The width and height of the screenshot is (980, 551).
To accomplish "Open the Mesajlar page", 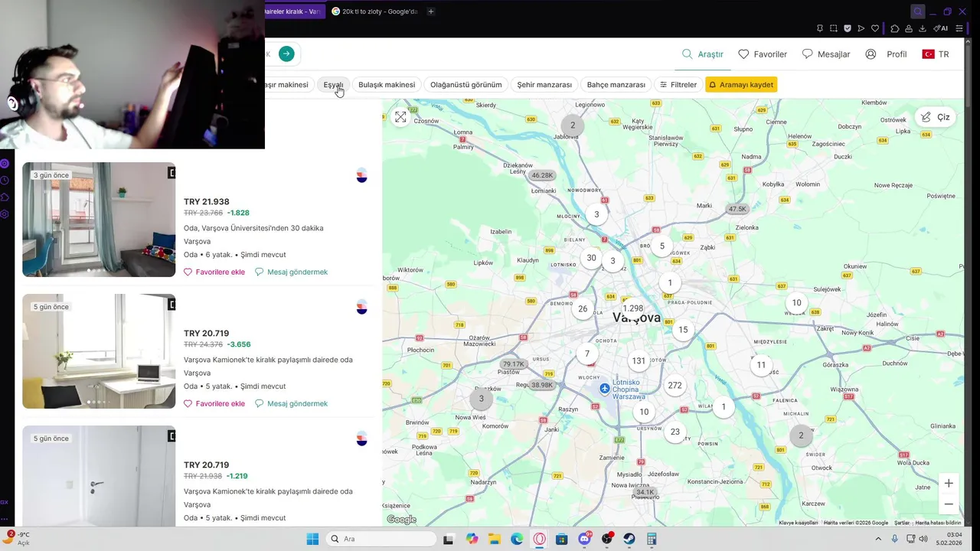I will pyautogui.click(x=826, y=54).
